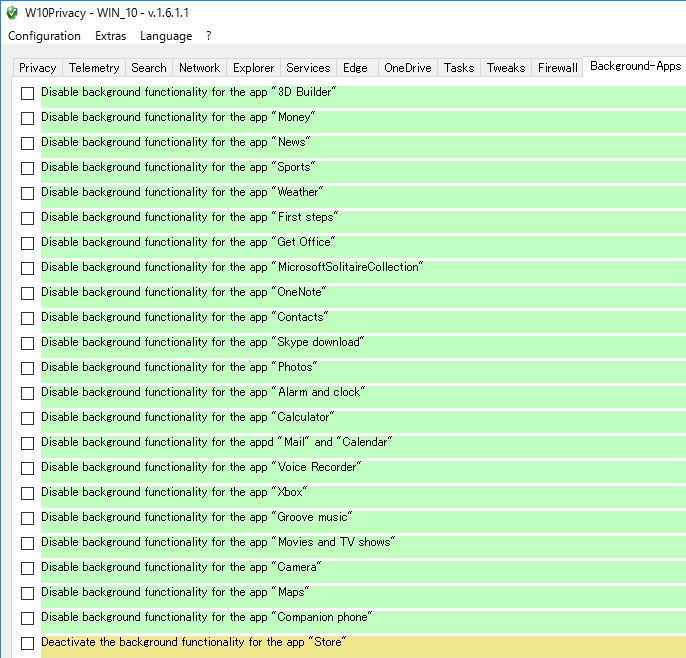686x658 pixels.
Task: Switch to the Telemetry tab
Action: (x=94, y=68)
